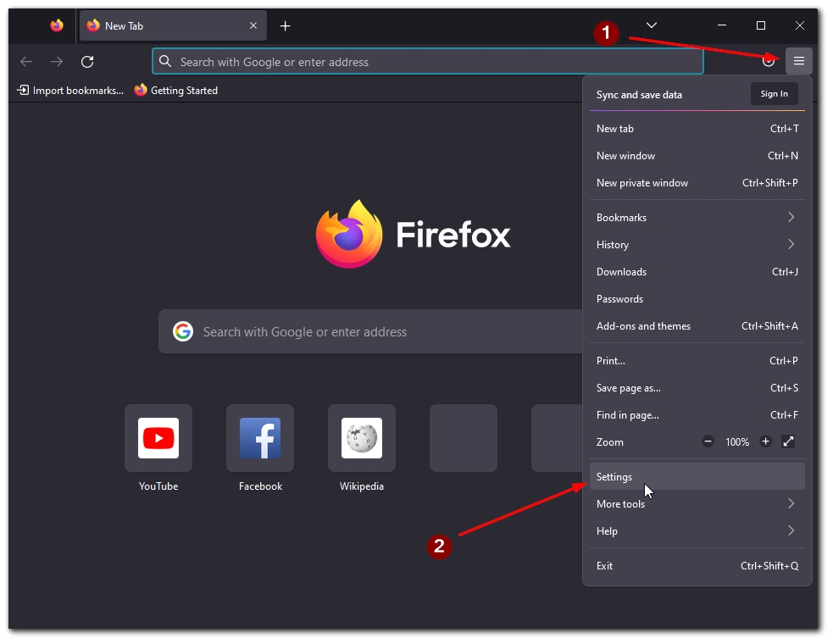This screenshot has height=644, width=833.
Task: Choose New tab menu item
Action: [x=697, y=129]
